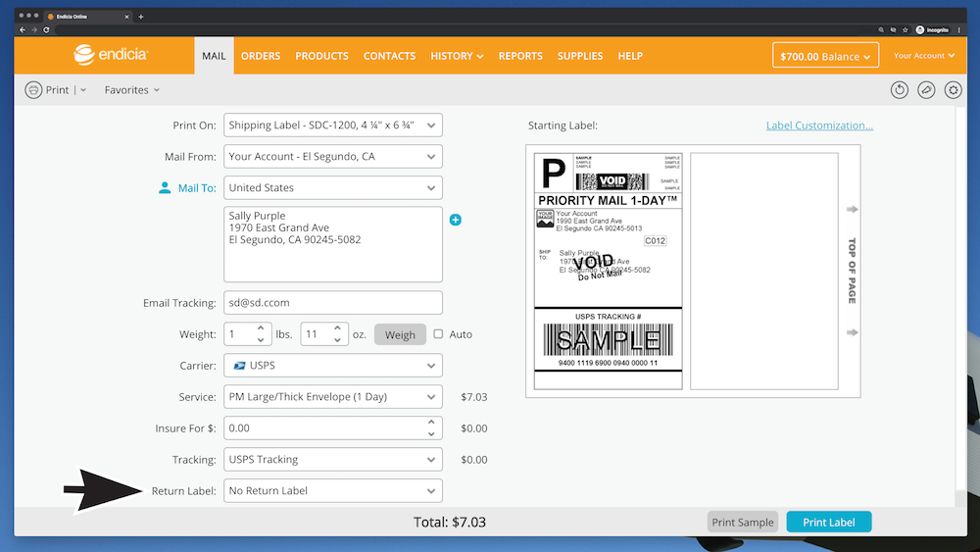The image size is (980, 552).
Task: Open the Service dropdown
Action: [x=333, y=397]
